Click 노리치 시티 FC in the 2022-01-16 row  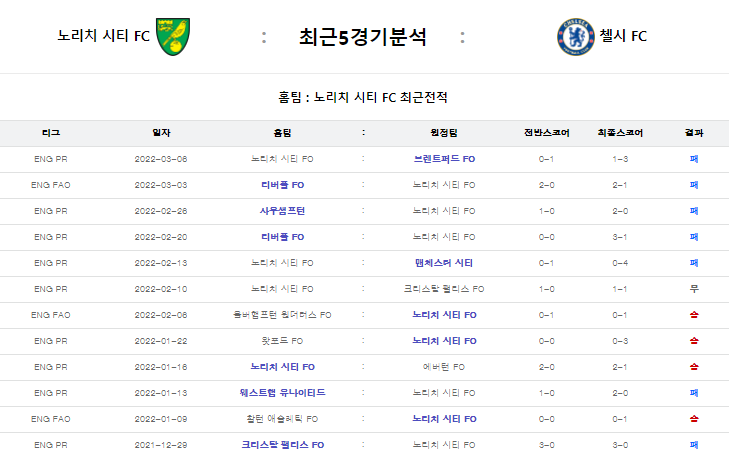coord(282,367)
